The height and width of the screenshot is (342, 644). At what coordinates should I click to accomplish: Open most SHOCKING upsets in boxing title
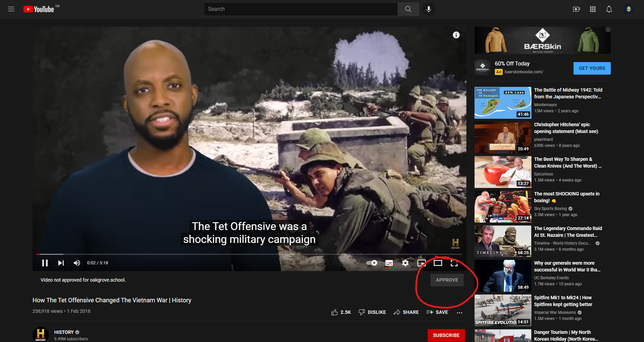(567, 197)
